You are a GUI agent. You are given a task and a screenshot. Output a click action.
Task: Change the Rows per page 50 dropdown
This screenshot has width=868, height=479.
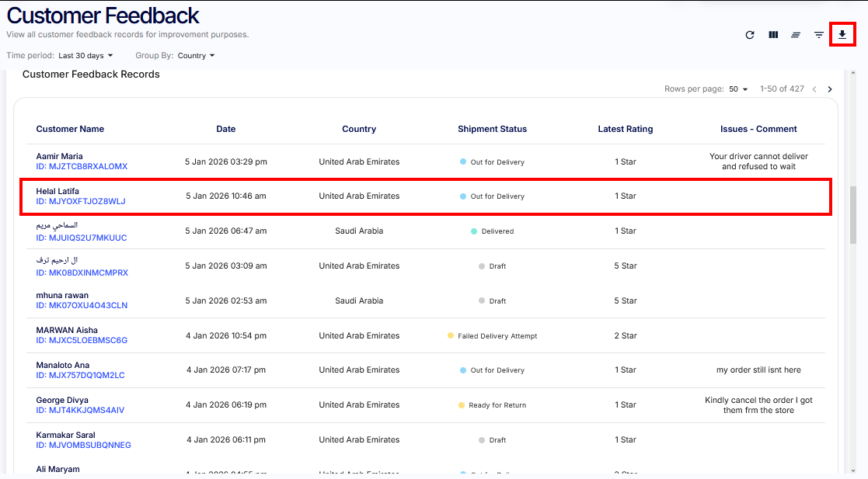click(x=738, y=89)
